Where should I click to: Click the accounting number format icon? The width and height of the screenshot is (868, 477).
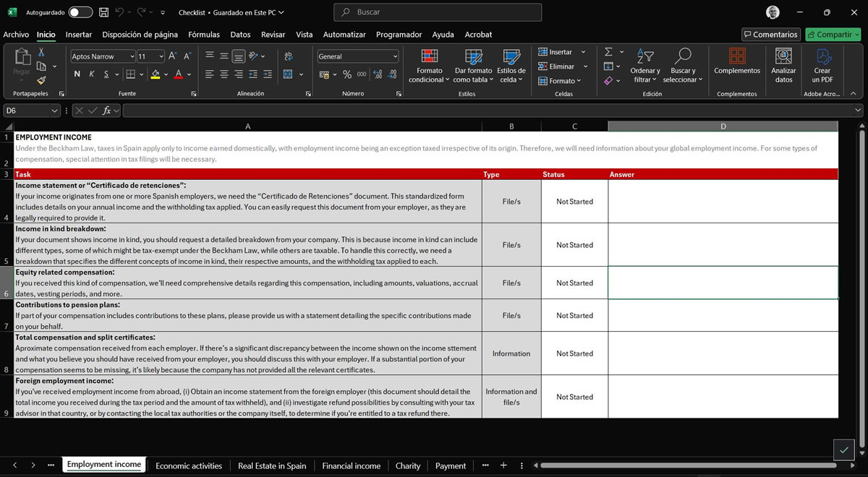(325, 74)
